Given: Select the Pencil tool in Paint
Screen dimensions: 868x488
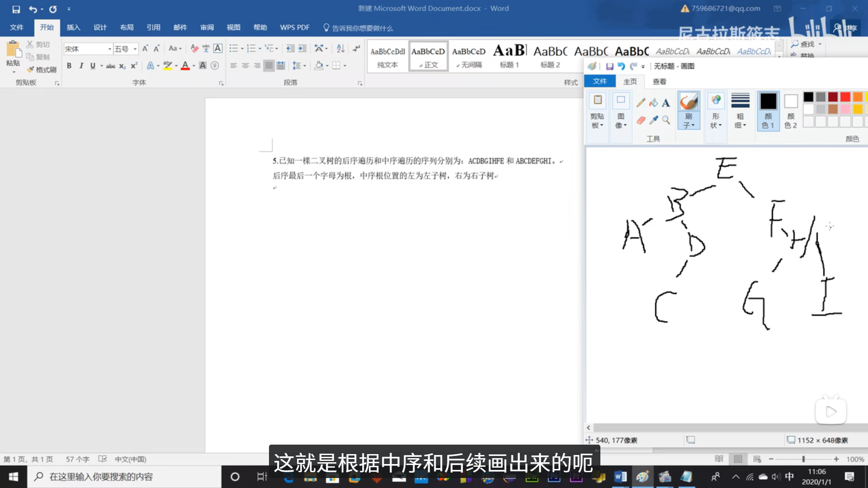Looking at the screenshot, I should pos(641,103).
